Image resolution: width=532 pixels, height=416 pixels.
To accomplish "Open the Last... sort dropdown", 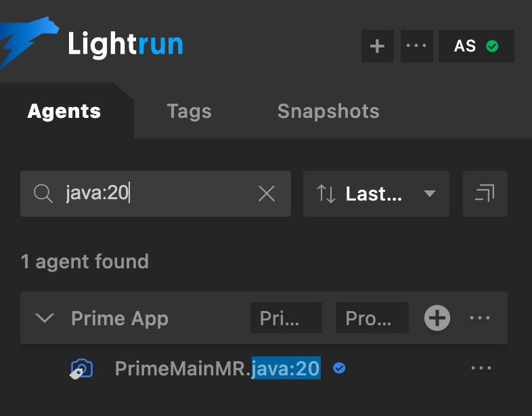I will pyautogui.click(x=376, y=194).
